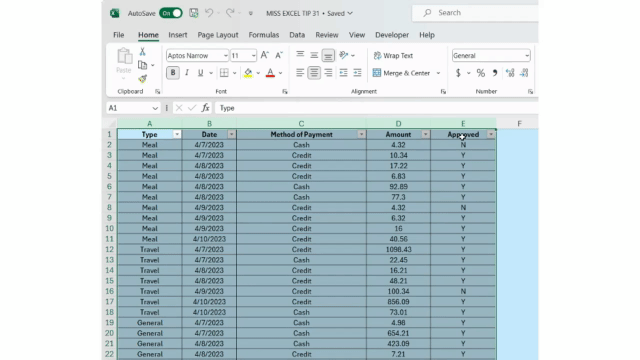Apply Accounting dollar format
The height and width of the screenshot is (360, 640).
458,73
